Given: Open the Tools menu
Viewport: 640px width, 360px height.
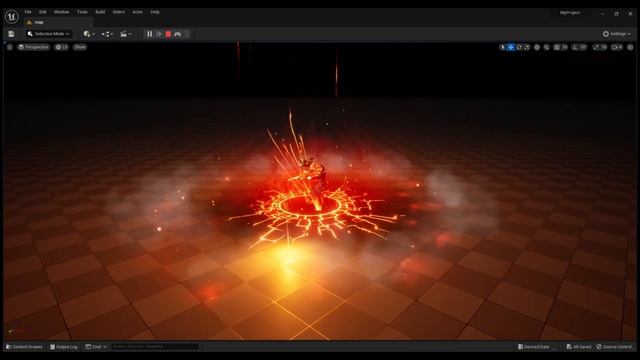Looking at the screenshot, I should [x=82, y=12].
